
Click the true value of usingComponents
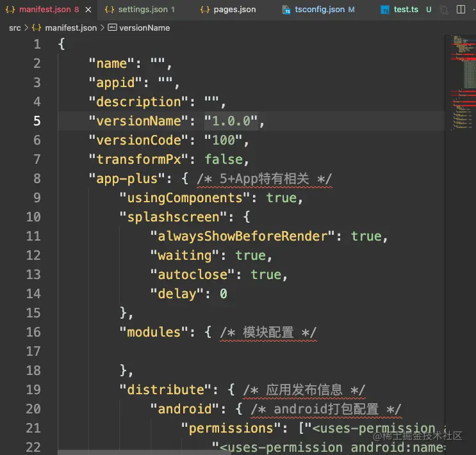(281, 198)
